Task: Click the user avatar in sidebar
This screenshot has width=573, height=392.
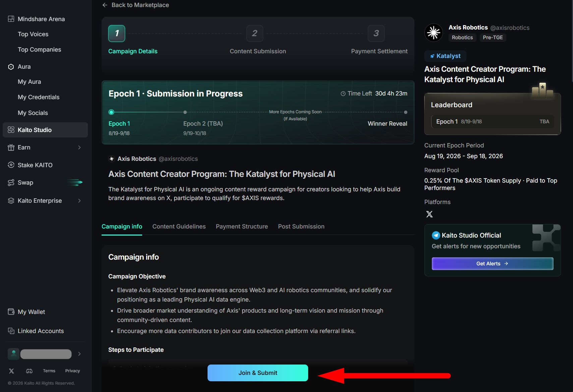Action: point(13,354)
